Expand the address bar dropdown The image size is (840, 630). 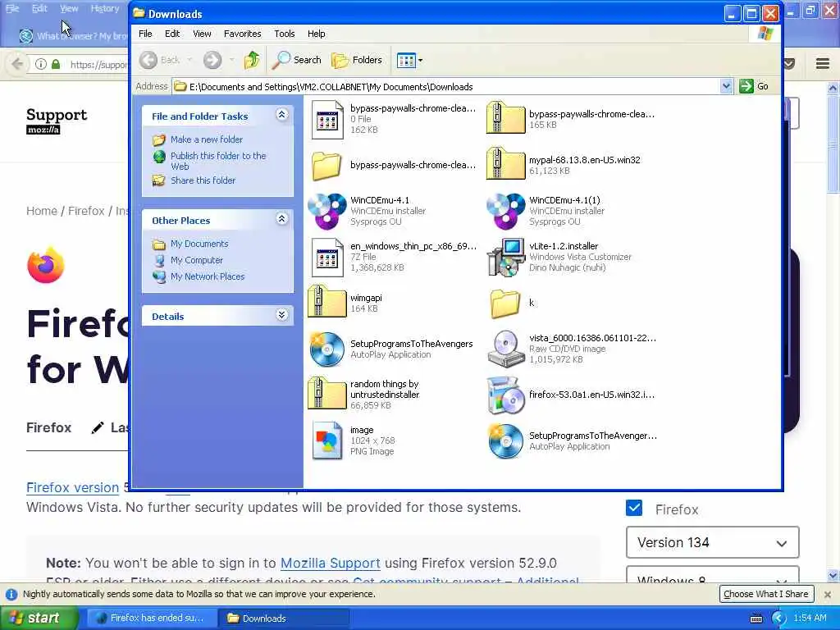click(x=726, y=86)
